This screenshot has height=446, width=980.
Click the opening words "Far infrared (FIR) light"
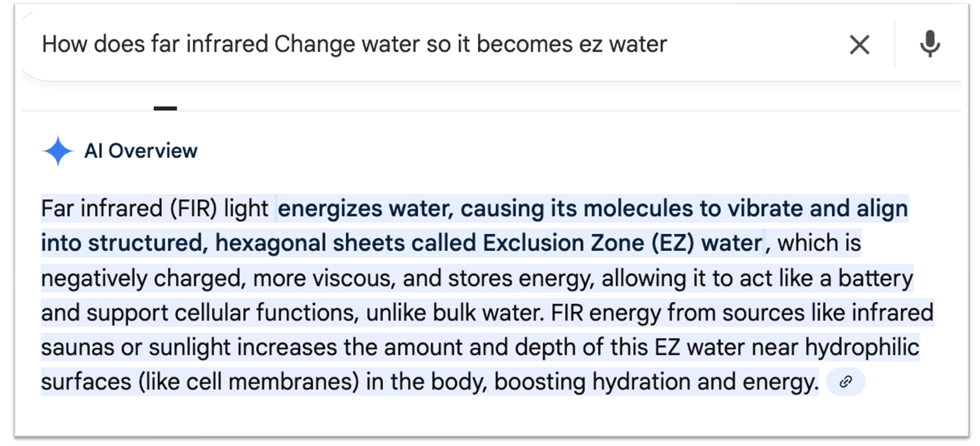coord(154,209)
